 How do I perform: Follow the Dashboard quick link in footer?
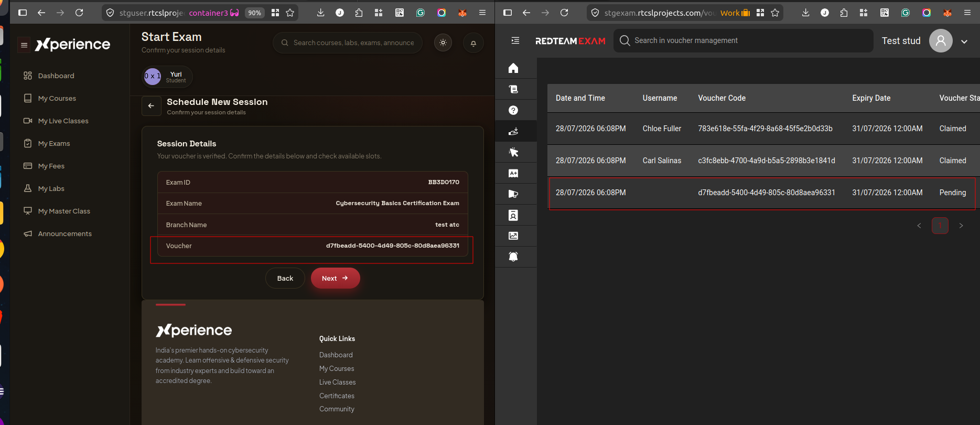click(336, 355)
